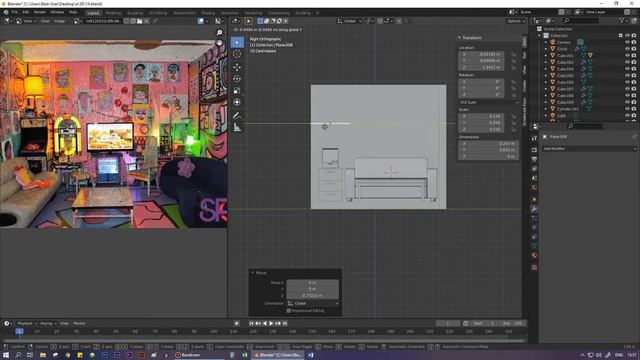Open Render properties tab icon
640x360 pixels.
point(534,150)
